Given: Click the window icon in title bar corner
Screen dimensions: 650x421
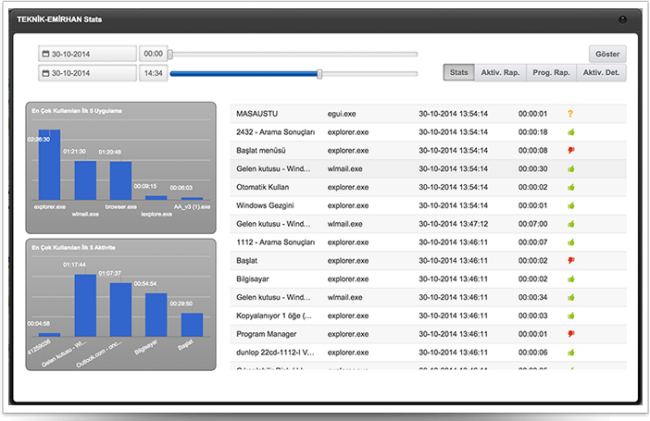Looking at the screenshot, I should point(622,19).
